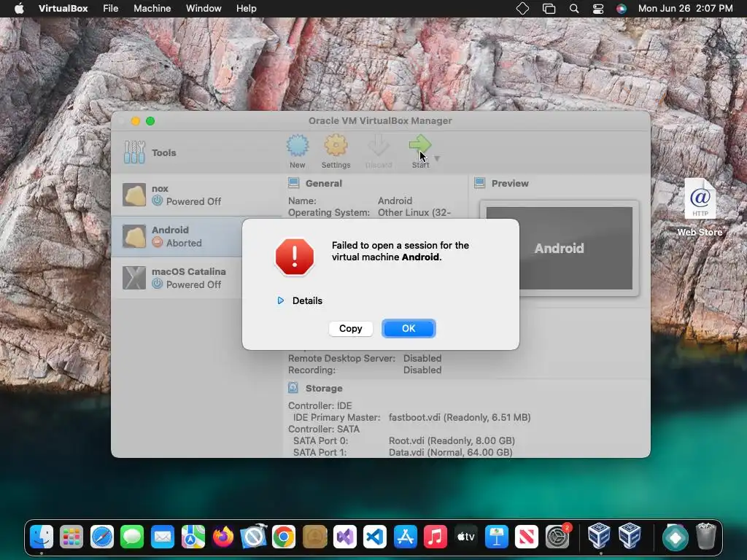
Task: Open the Machine menu
Action: (152, 9)
